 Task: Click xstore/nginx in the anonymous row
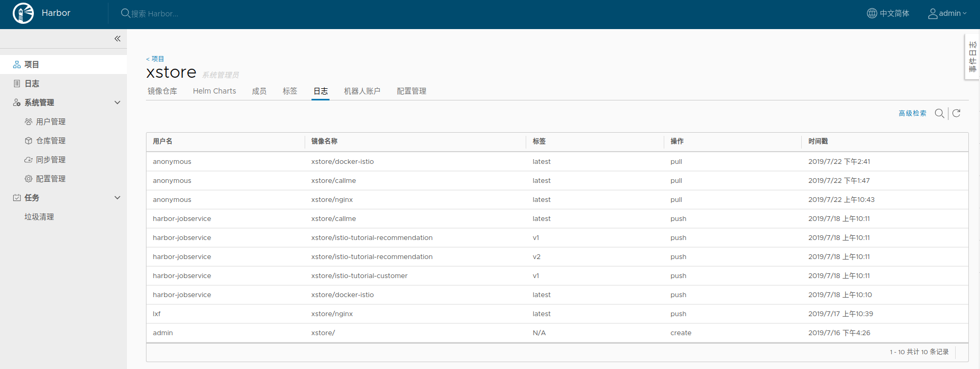[x=332, y=200]
